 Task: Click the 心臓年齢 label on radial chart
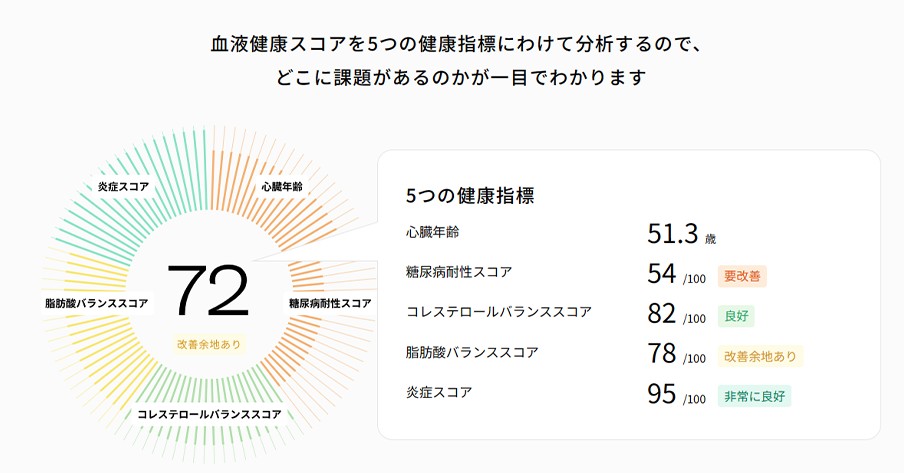click(x=282, y=186)
